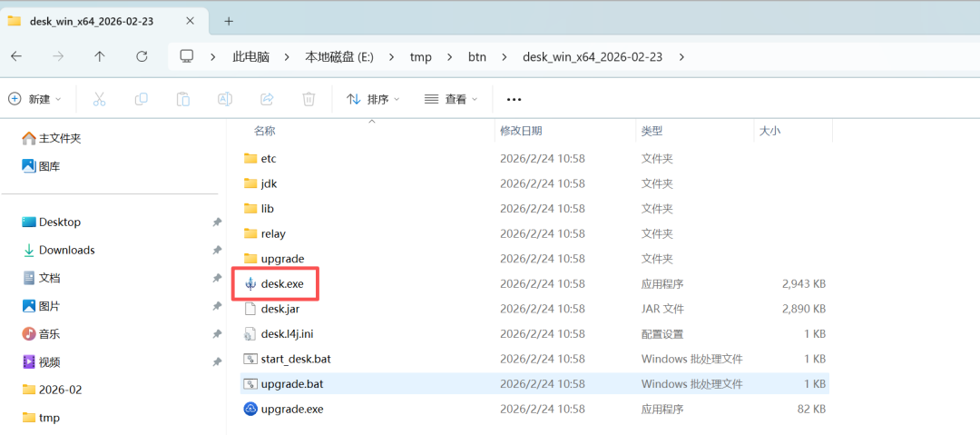Click the JAR 文件 type cell

pyautogui.click(x=662, y=309)
